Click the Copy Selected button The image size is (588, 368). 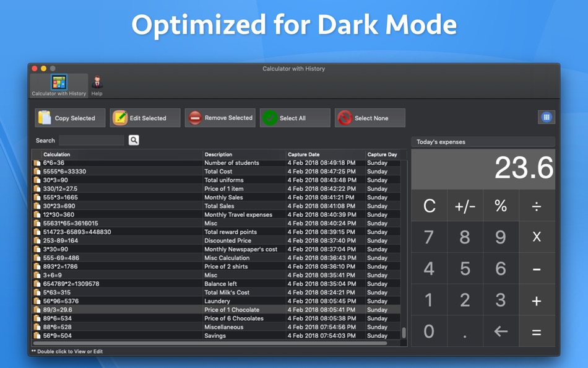tap(70, 118)
